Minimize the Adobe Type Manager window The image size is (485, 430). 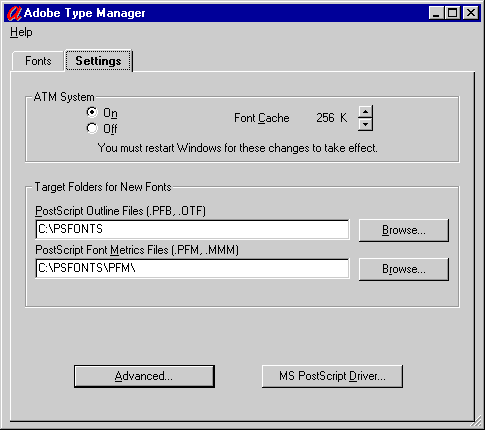436,13
